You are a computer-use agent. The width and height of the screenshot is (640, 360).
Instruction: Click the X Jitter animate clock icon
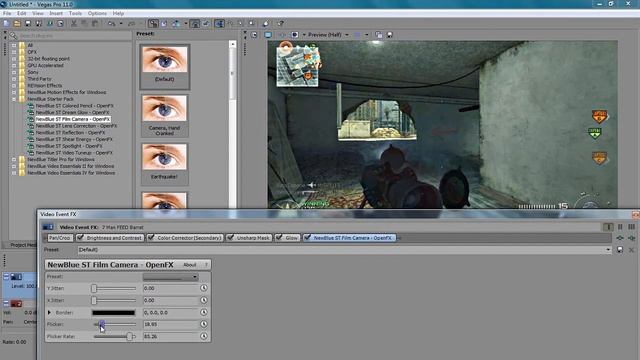[204, 300]
